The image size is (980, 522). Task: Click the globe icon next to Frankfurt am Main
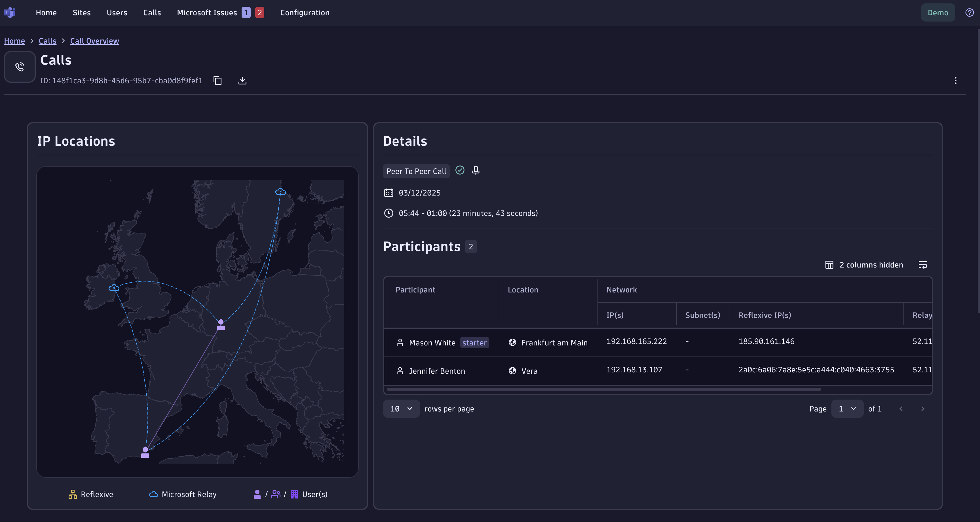(x=512, y=342)
